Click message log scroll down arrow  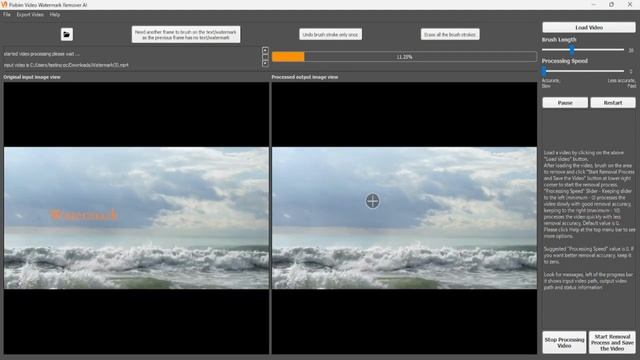[265, 63]
